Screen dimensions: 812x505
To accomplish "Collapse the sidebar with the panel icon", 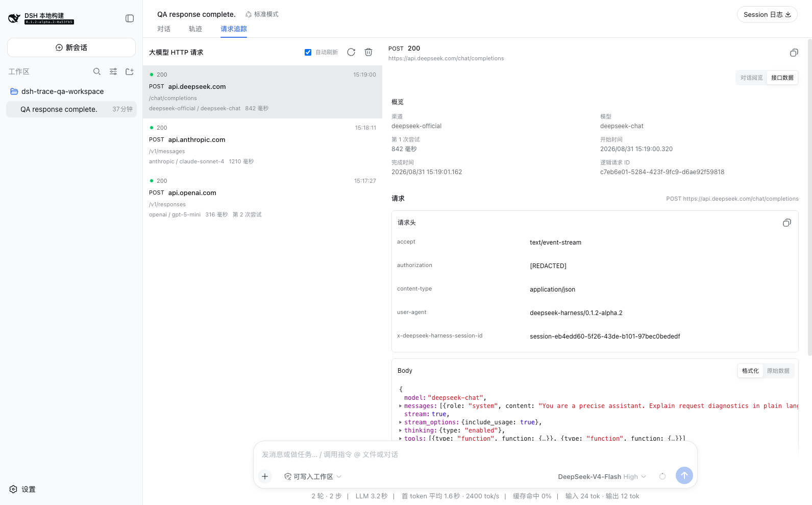I will (x=130, y=18).
